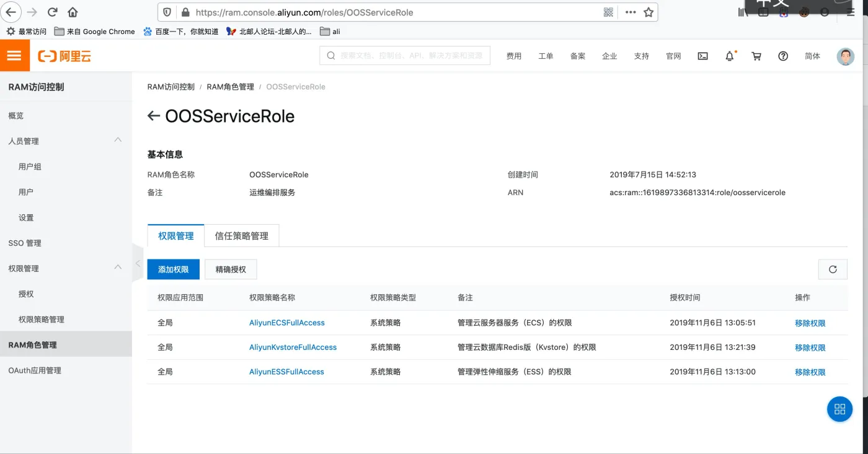868x454 pixels.
Task: Open the AliyunECSFullAccess policy
Action: tap(287, 323)
